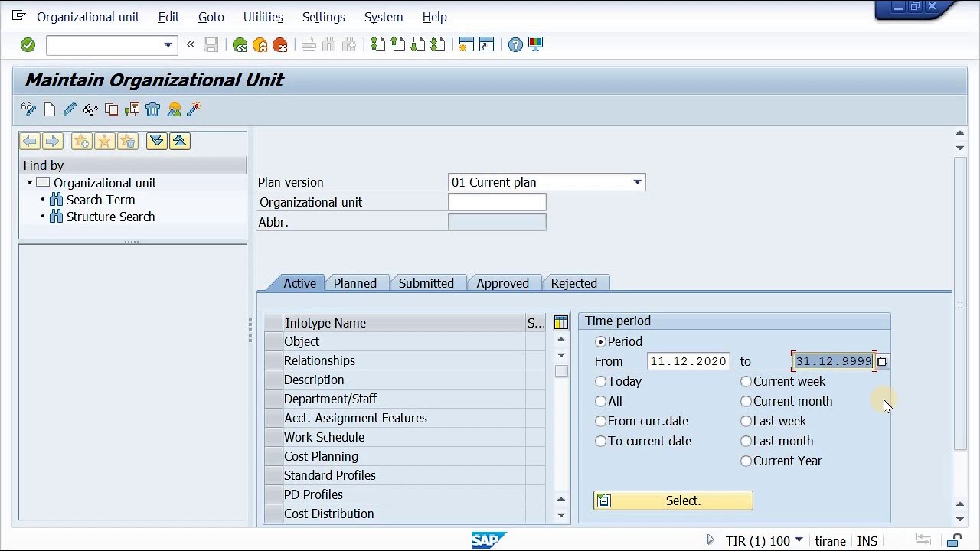
Task: Click the Customize Local Layout monitor icon
Action: 535,45
